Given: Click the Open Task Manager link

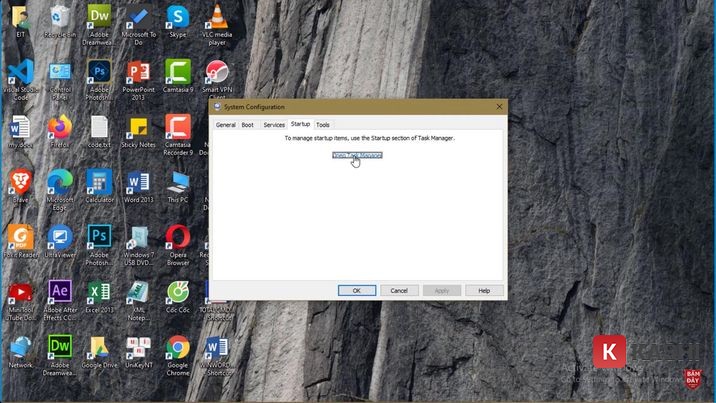Looking at the screenshot, I should [x=357, y=155].
